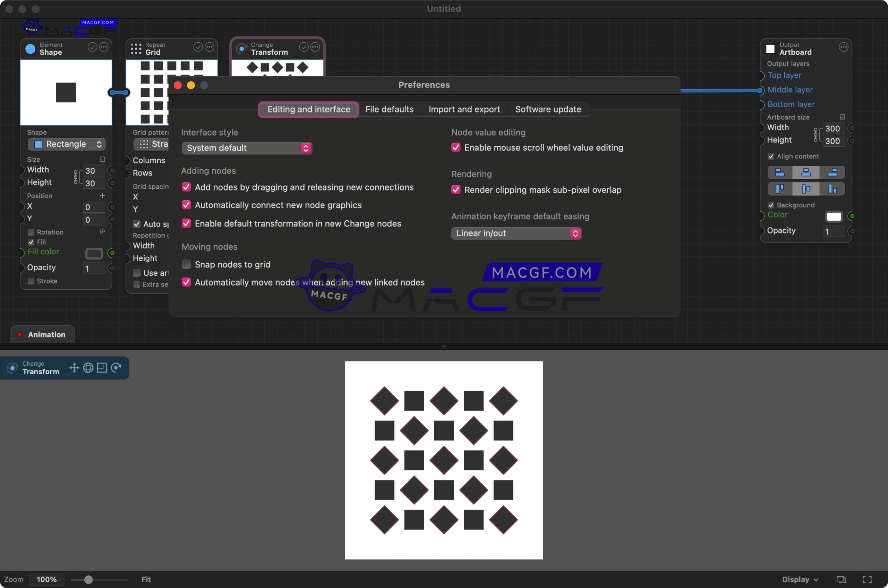
Task: Select horizontal center alignment in the Artboard node
Action: pyautogui.click(x=806, y=172)
